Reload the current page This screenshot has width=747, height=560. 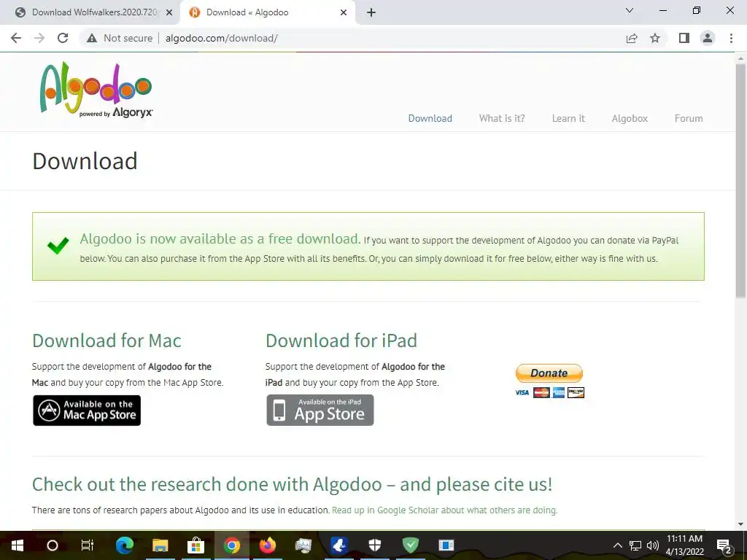pyautogui.click(x=63, y=38)
